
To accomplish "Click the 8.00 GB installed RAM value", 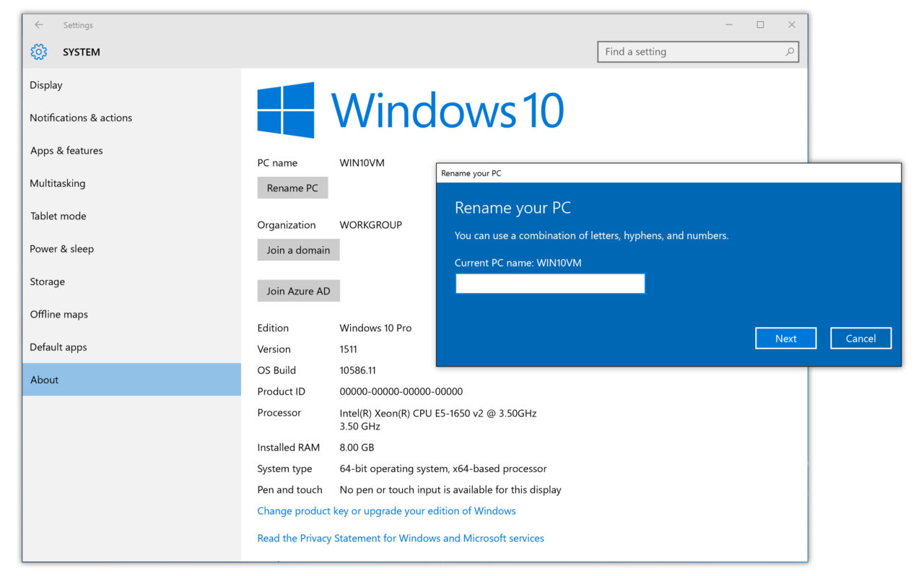I will tap(357, 448).
